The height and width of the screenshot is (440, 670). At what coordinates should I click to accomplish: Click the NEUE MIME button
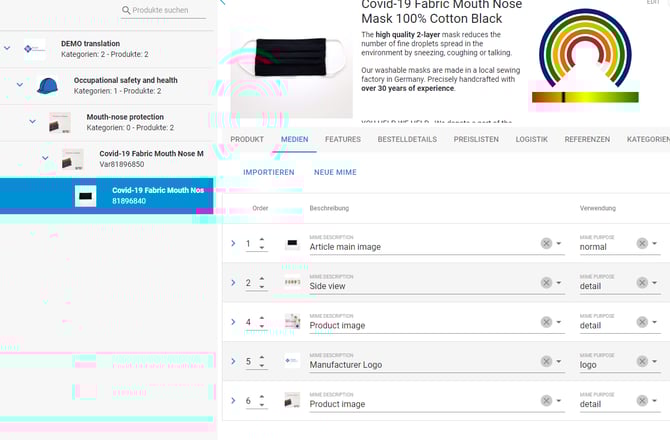click(335, 172)
